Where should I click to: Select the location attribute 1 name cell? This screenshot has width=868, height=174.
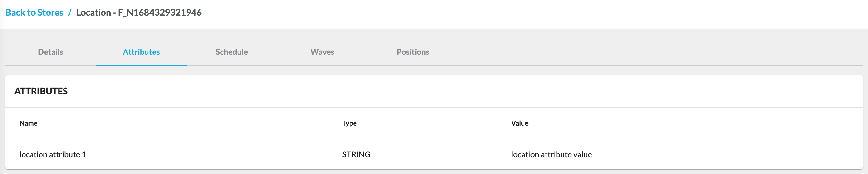[53, 154]
